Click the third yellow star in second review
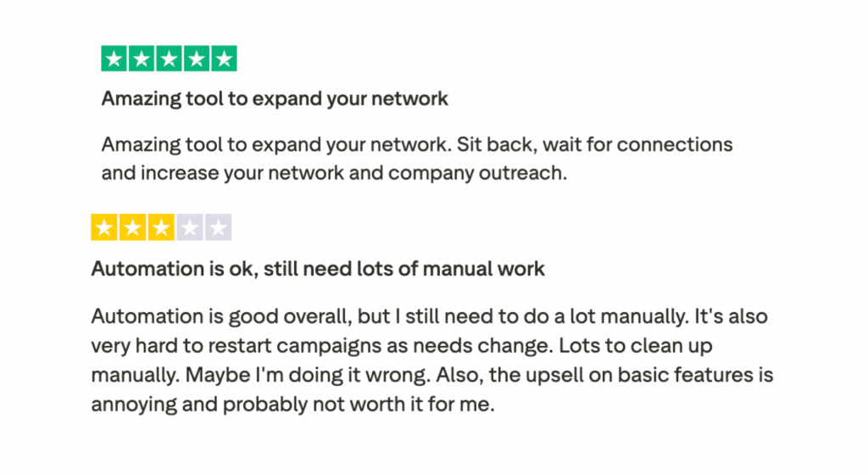Screen dimensions: 868x475 [161, 228]
